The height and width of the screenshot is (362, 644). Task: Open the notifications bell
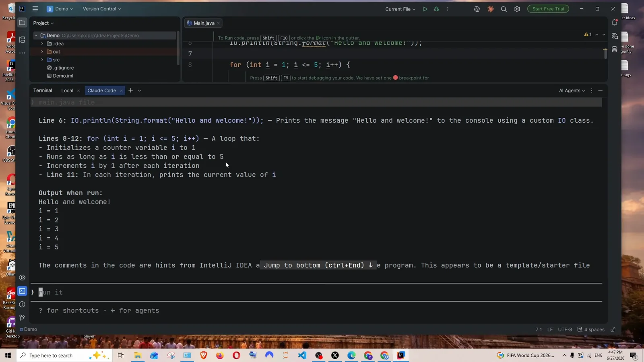click(x=614, y=23)
